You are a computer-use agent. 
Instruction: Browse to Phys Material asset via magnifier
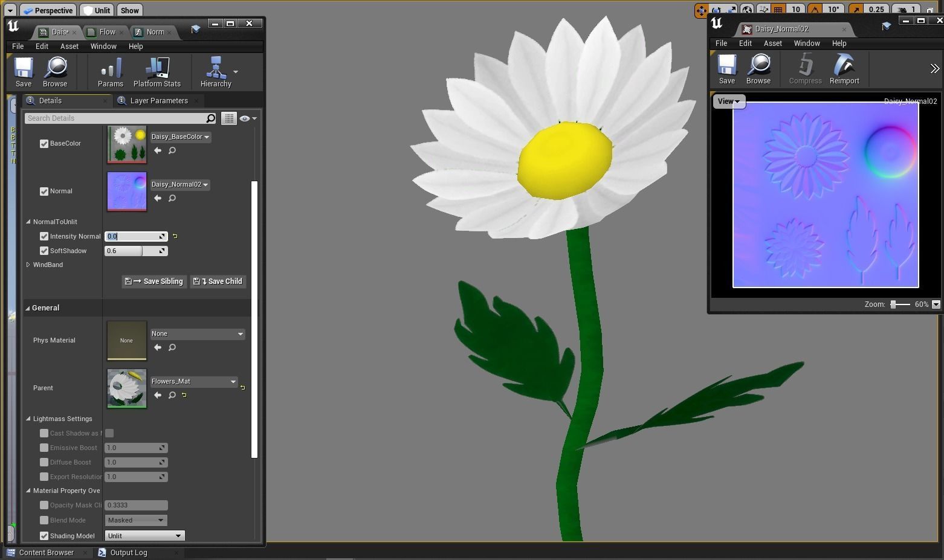click(172, 347)
